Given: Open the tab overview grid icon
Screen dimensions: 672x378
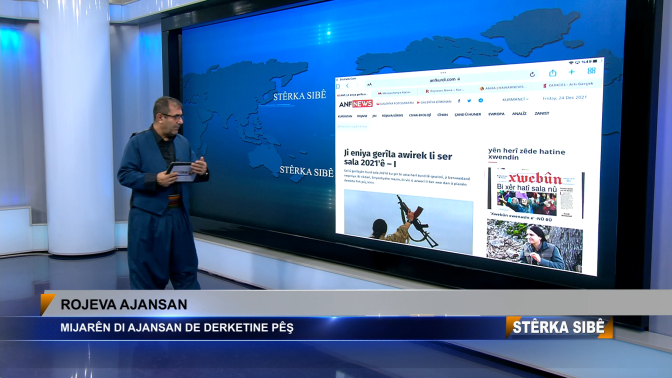Looking at the screenshot, I should pos(591,71).
